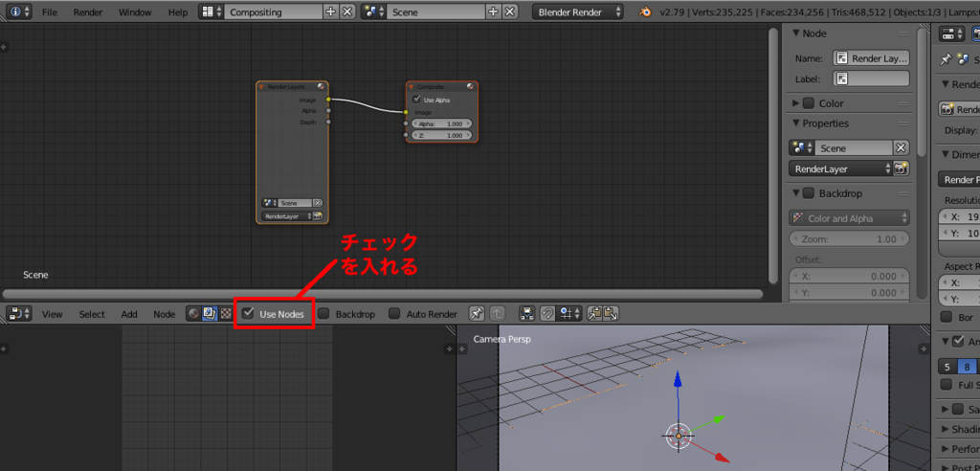This screenshot has height=471, width=980.
Task: Open the snap element dropdown
Action: 569,313
